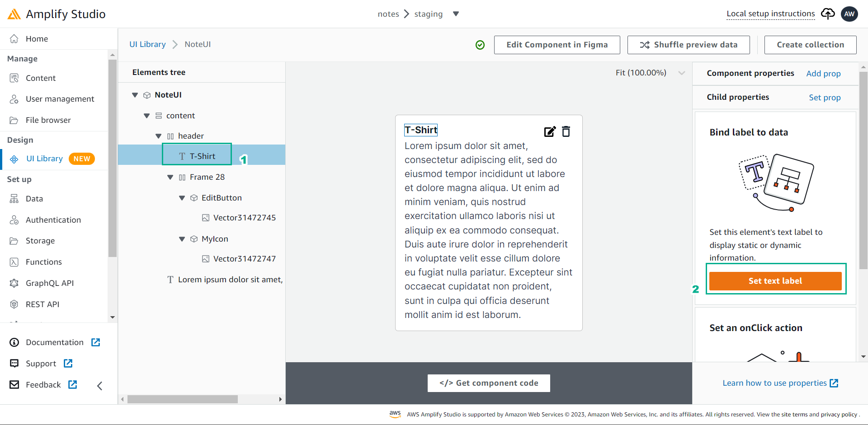
Task: Click the UI Library breadcrumb link
Action: pos(147,44)
